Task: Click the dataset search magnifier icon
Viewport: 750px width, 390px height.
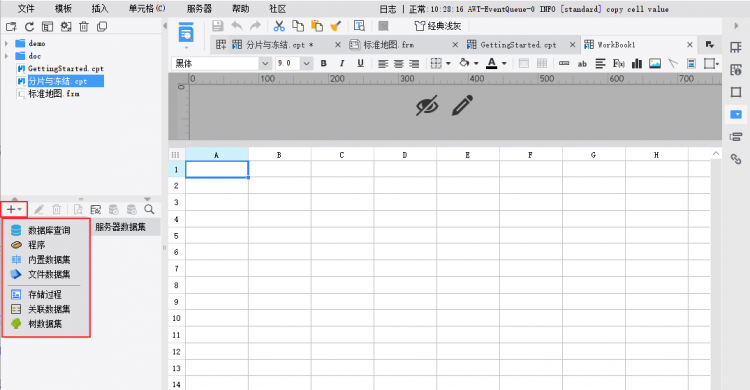Action: tap(149, 209)
